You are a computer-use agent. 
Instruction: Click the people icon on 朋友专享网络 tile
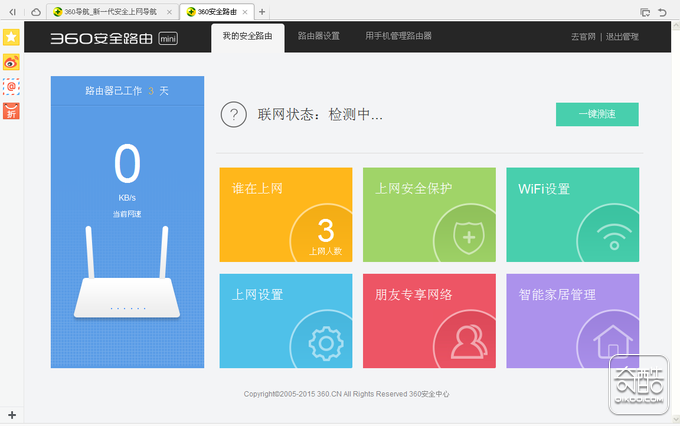click(469, 342)
